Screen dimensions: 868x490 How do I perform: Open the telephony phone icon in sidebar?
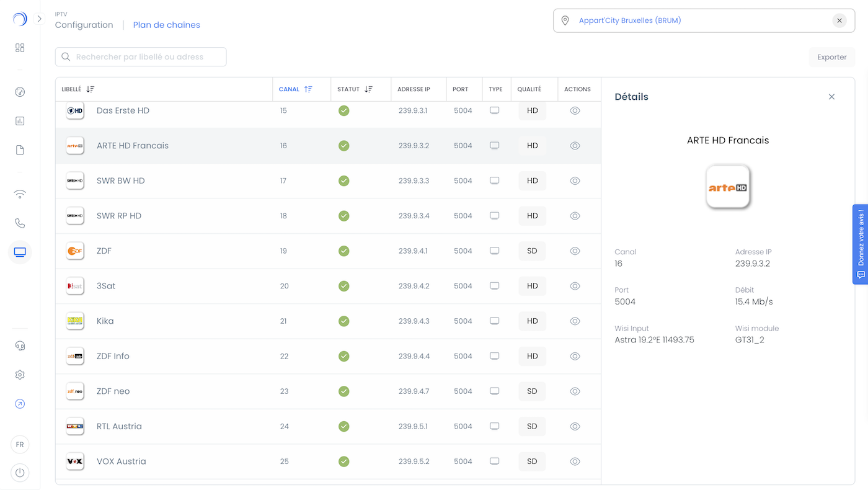20,223
